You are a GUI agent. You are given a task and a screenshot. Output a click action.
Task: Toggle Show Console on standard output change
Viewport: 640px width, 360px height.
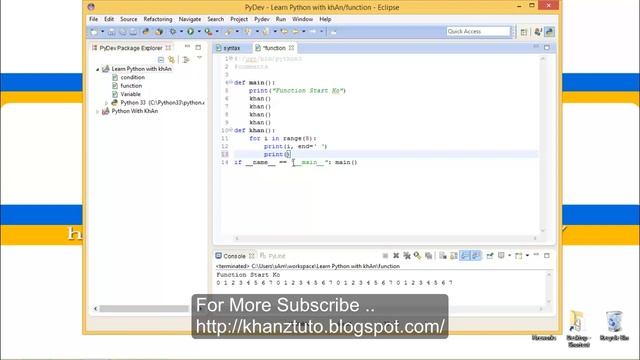[x=465, y=256]
